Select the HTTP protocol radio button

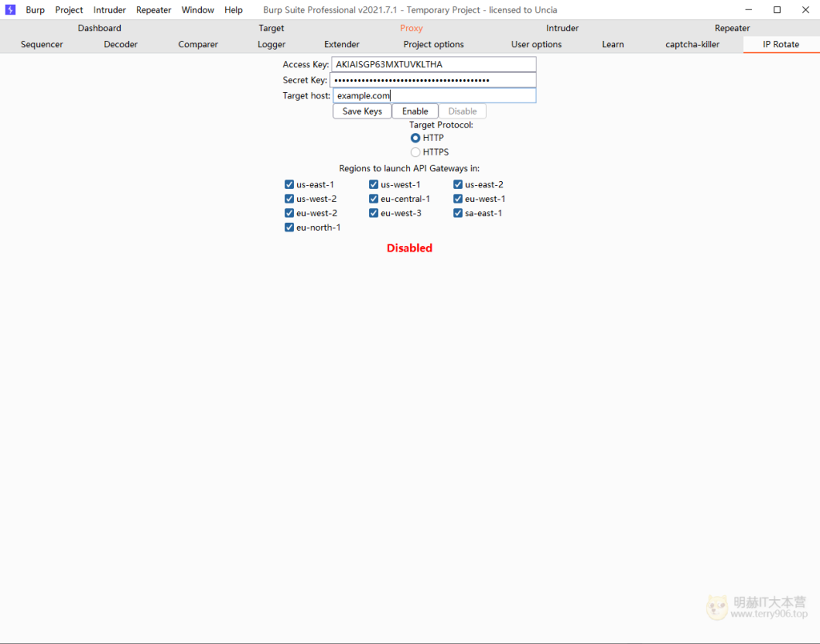[416, 138]
